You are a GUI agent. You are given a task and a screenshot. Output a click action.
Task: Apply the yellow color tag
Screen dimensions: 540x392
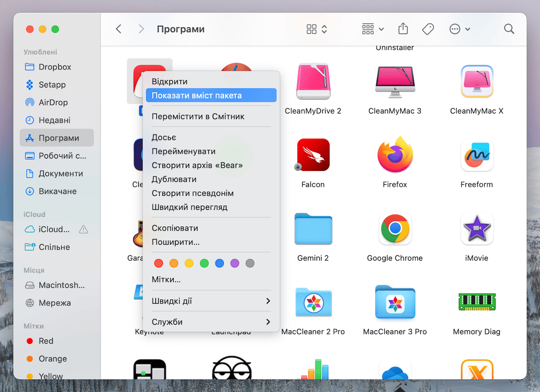tap(189, 263)
